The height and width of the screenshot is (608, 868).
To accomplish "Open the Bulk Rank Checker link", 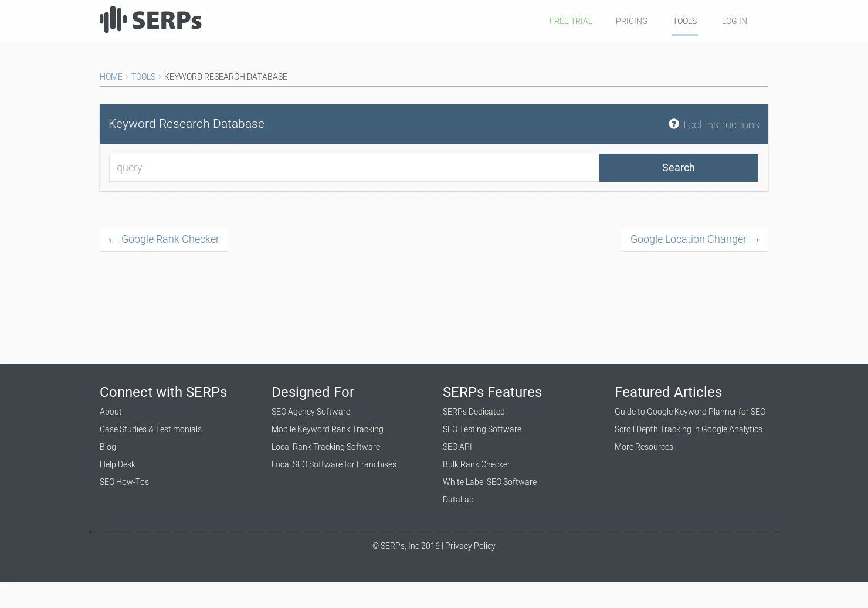I will (x=476, y=464).
